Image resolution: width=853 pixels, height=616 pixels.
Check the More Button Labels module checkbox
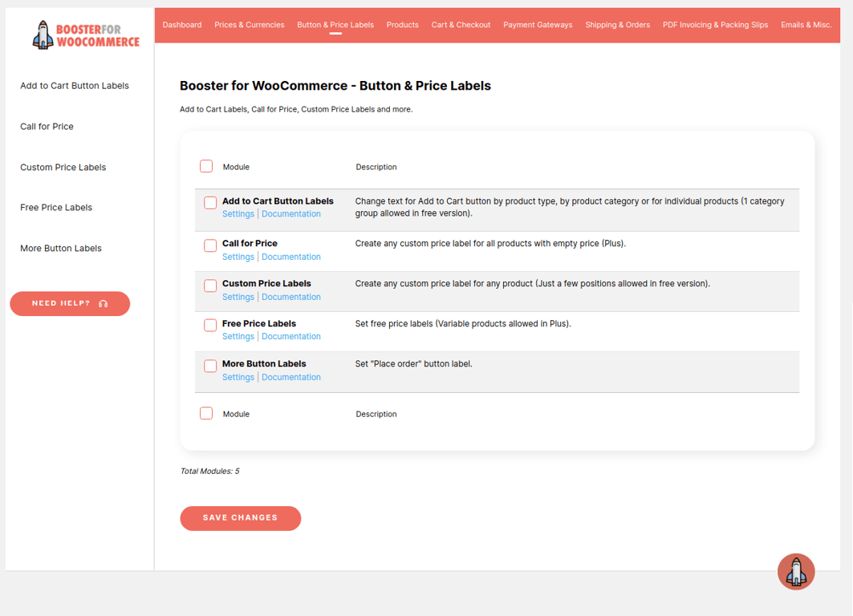click(210, 365)
